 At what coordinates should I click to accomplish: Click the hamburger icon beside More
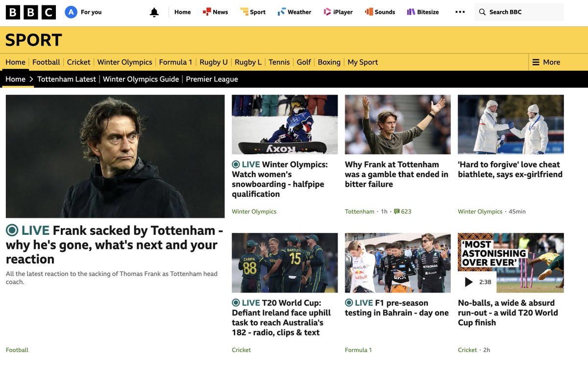pyautogui.click(x=536, y=62)
